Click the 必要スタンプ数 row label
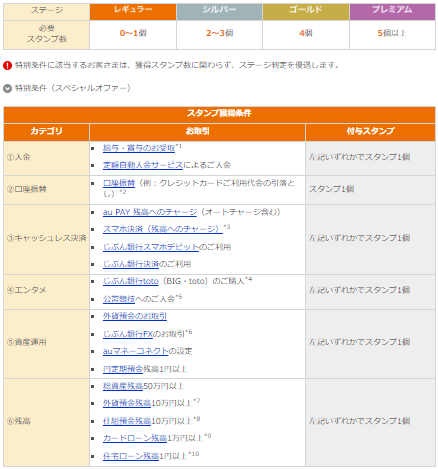Screen dimensions: 438x469 click(x=46, y=35)
